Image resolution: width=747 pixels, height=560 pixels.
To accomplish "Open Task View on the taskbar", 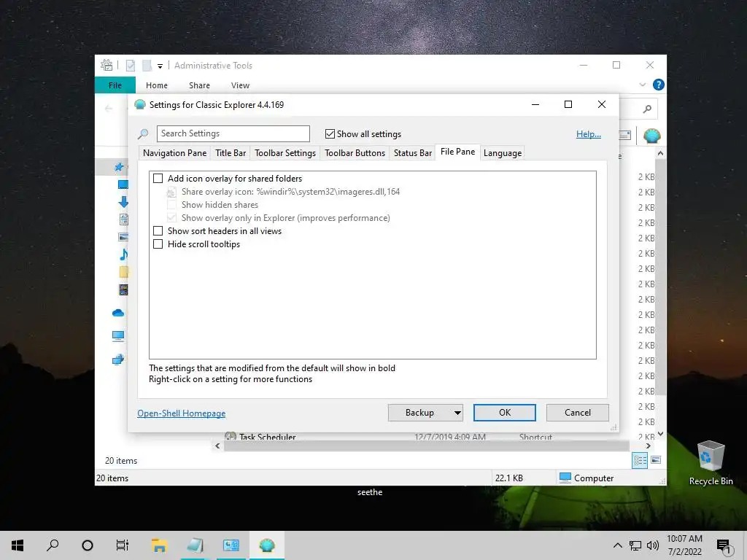I will 123,545.
